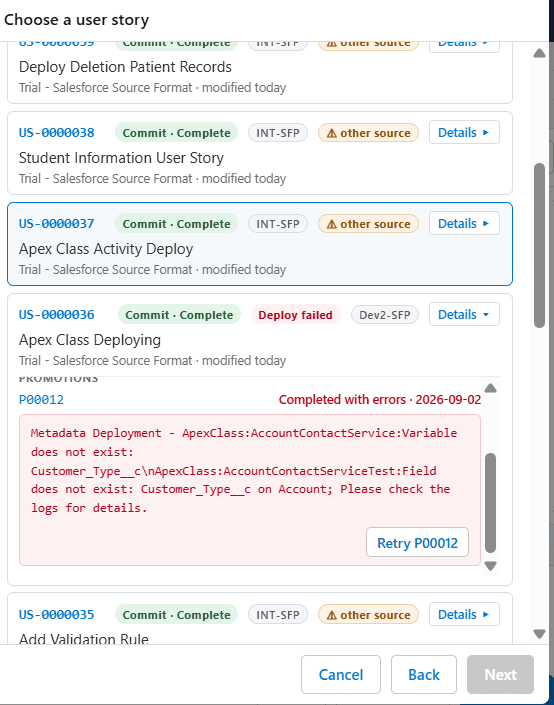Expand Details for US-0000037
The image size is (554, 705).
click(464, 223)
